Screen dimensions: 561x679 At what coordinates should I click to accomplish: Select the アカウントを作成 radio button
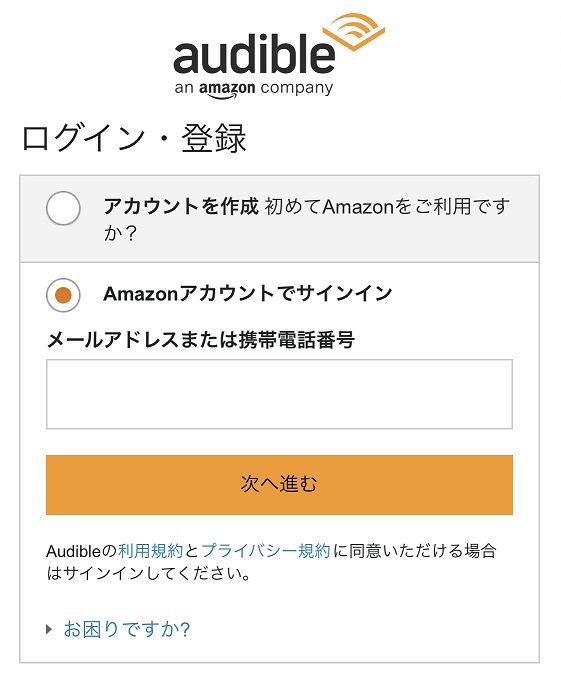point(63,208)
